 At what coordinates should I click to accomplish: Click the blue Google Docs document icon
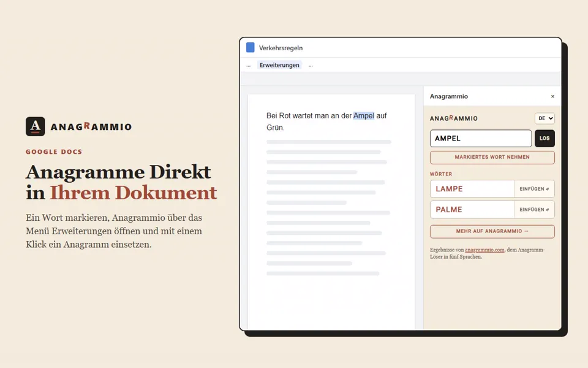(x=250, y=47)
